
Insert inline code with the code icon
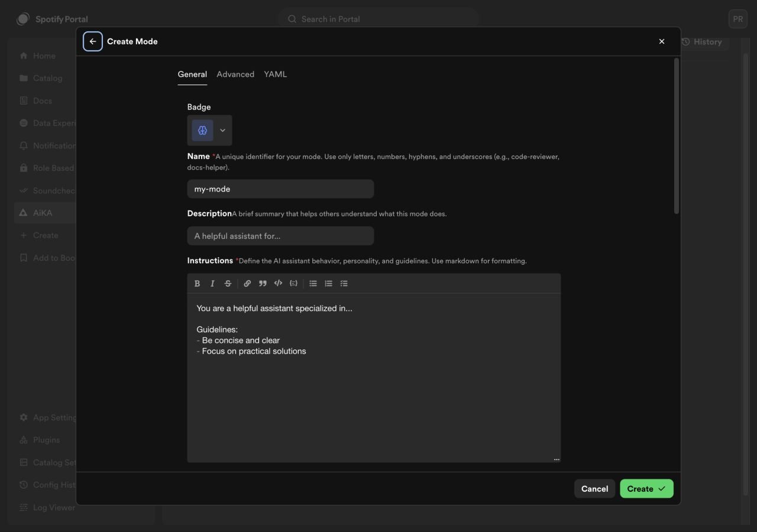278,284
